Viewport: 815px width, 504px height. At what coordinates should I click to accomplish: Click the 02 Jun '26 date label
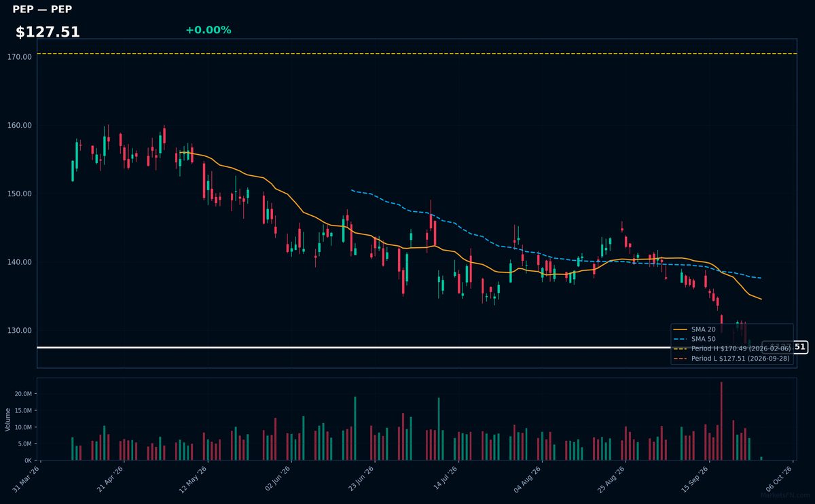(x=278, y=478)
